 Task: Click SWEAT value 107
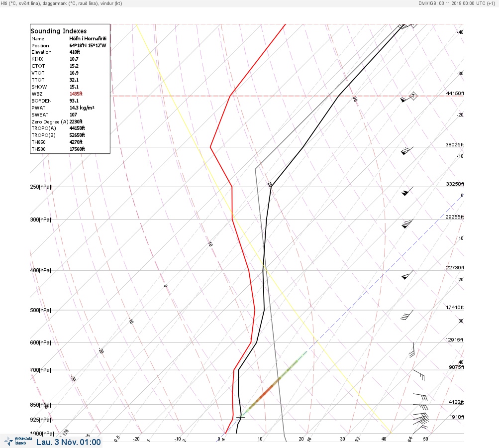point(73,114)
